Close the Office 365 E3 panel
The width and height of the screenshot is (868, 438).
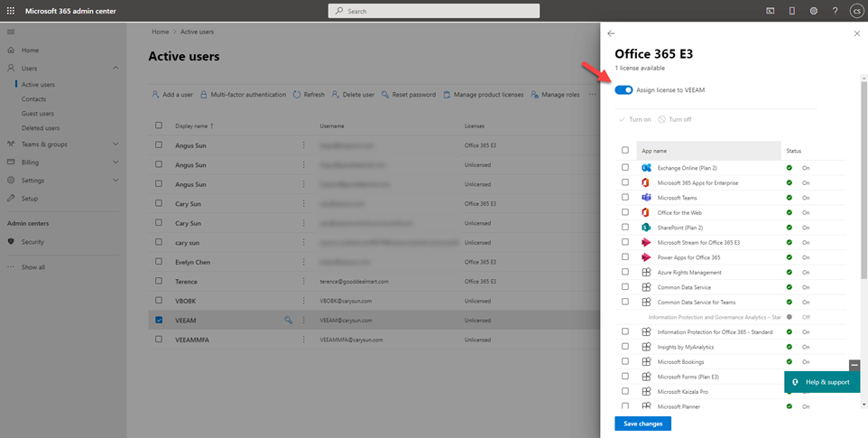point(857,33)
